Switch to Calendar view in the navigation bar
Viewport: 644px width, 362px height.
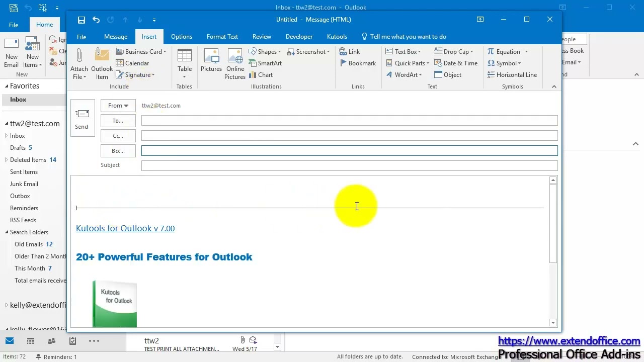31,341
